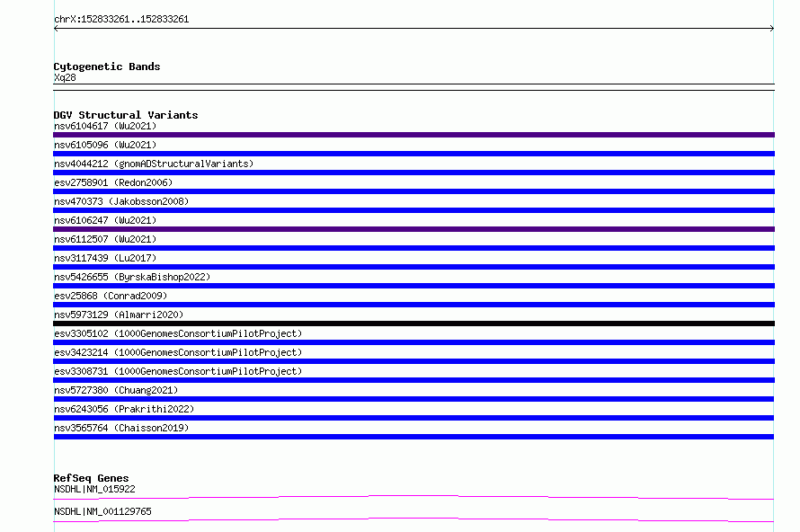Open nsv6112507 (Wu2021) label
The image size is (800, 532).
tap(105, 239)
